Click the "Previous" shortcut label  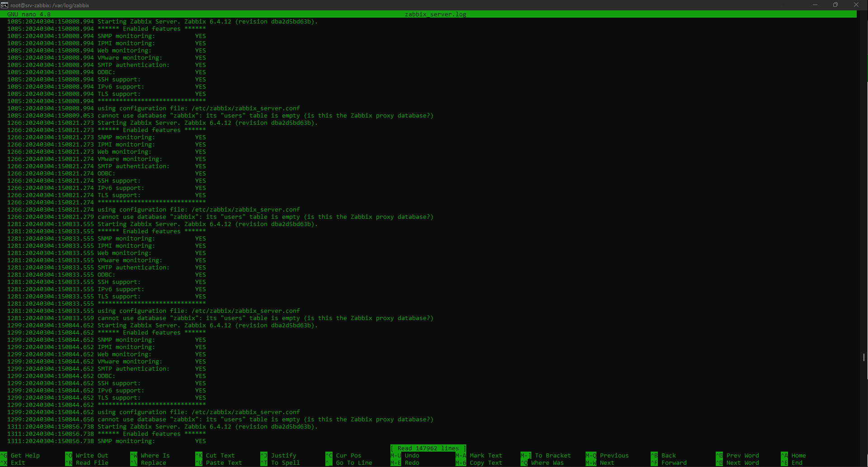[615, 456]
